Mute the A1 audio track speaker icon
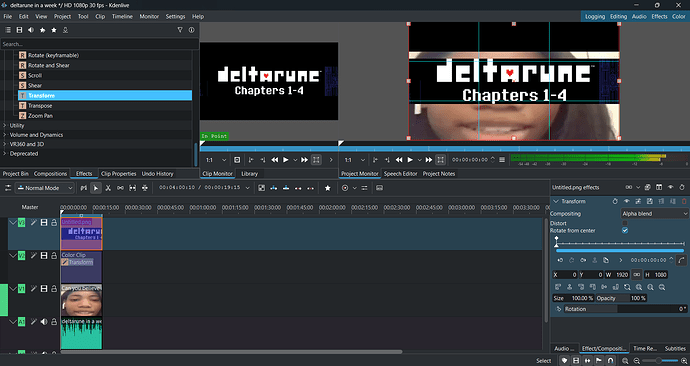 (x=44, y=322)
